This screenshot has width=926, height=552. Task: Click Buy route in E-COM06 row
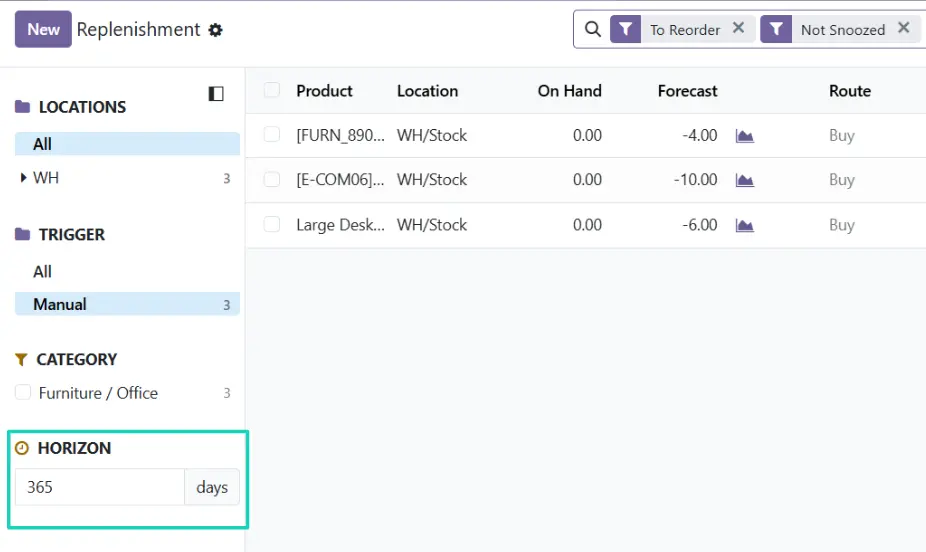(842, 180)
